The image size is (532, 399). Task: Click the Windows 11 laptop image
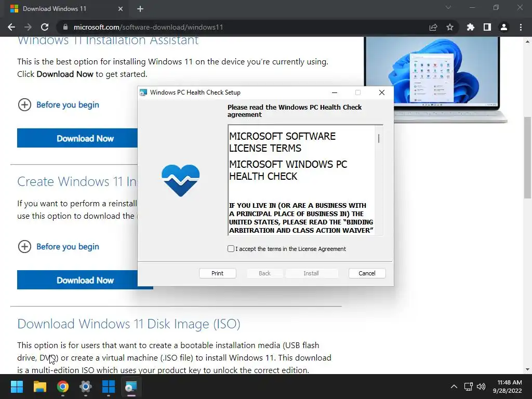point(436,79)
